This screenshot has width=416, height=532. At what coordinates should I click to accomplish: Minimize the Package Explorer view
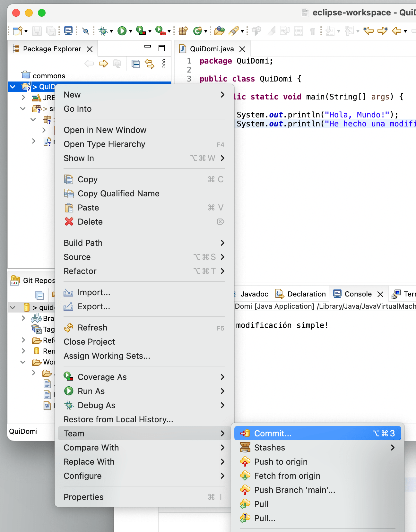tap(148, 47)
